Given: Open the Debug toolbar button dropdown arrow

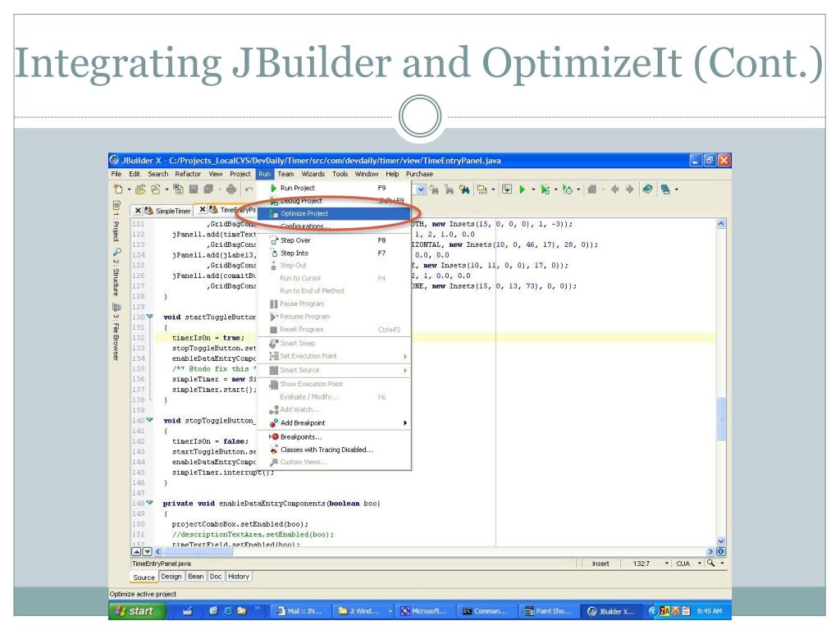Looking at the screenshot, I should [556, 189].
